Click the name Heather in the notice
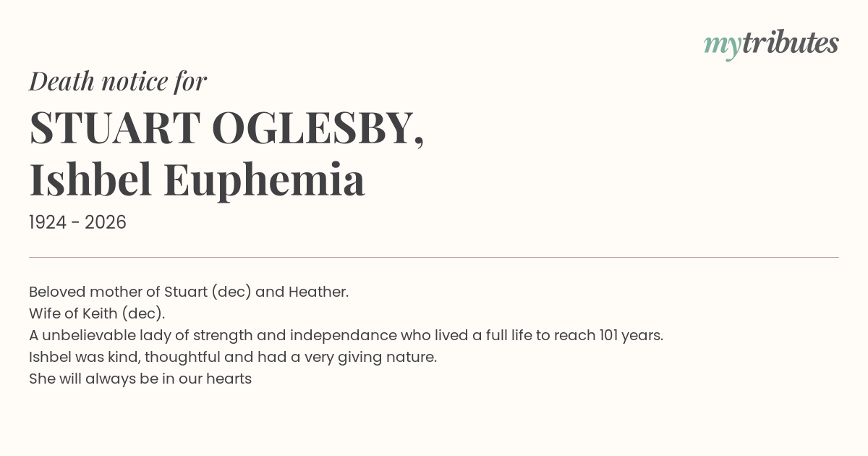 coord(318,292)
